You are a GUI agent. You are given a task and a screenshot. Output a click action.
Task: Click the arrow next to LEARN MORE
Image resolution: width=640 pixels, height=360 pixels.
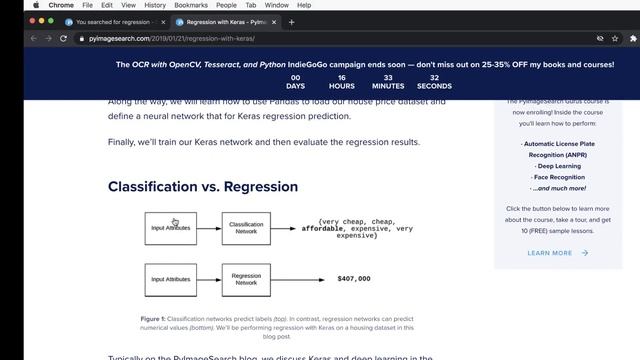pos(585,253)
